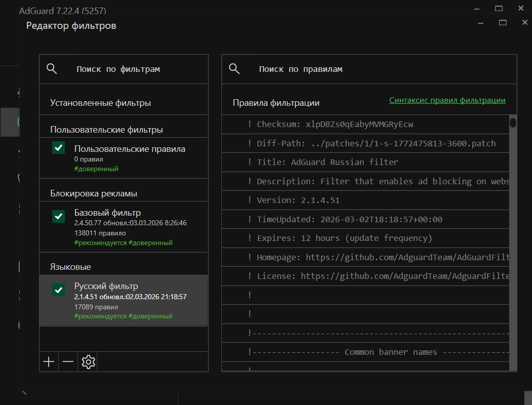Image resolution: width=532 pixels, height=405 pixels.
Task: Click the magnifier icon beside Поиск по фильтрам
Action: [52, 69]
